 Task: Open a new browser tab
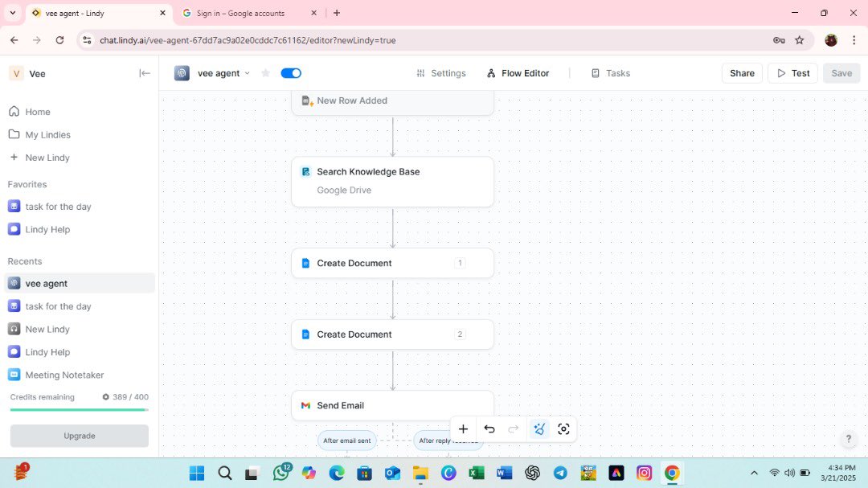(337, 13)
